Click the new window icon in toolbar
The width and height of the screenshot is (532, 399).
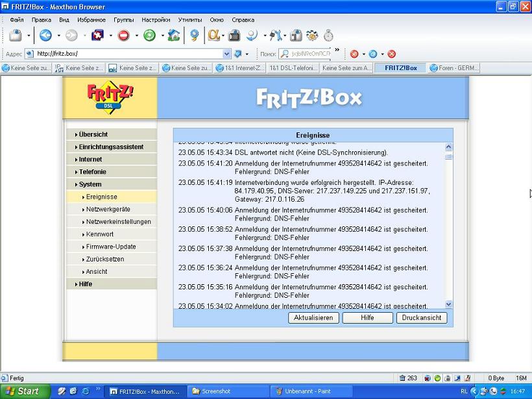[16, 35]
